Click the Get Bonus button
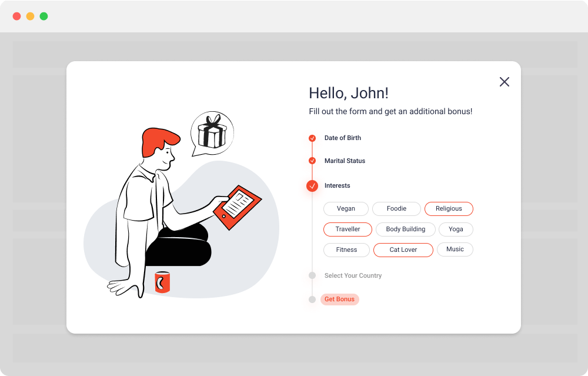The height and width of the screenshot is (376, 588). (340, 299)
